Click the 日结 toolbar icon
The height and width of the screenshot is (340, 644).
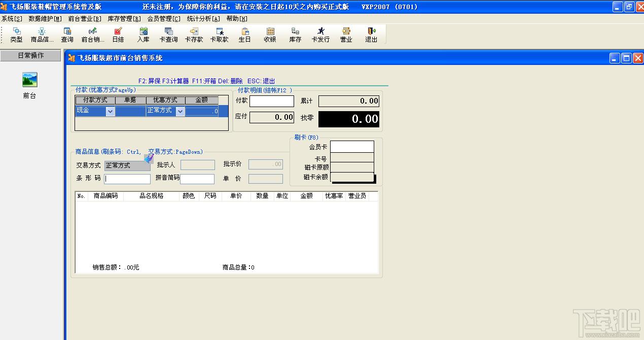click(x=118, y=35)
